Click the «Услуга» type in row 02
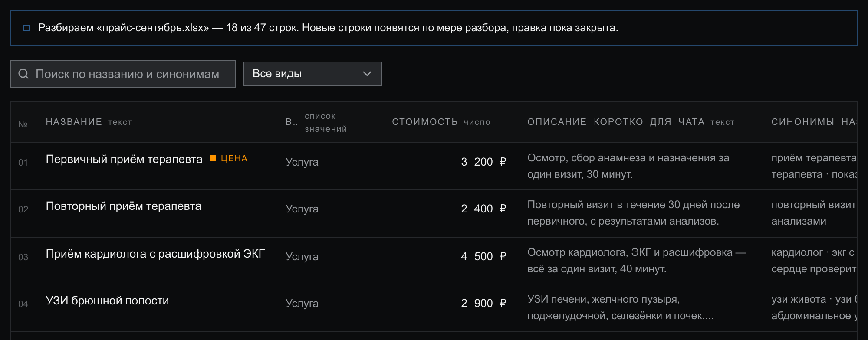The width and height of the screenshot is (868, 340). 302,209
